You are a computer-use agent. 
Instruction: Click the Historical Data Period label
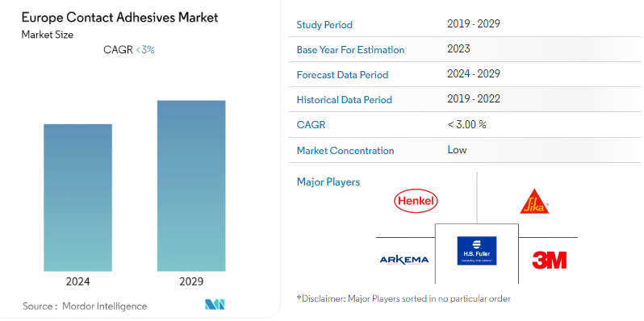(344, 100)
